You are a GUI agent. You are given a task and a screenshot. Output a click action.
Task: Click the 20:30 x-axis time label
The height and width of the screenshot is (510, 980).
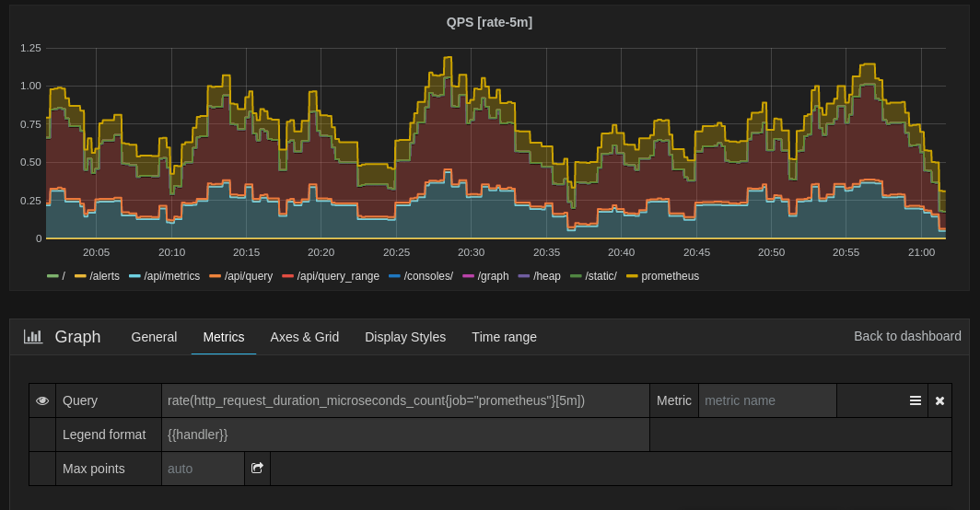[471, 252]
